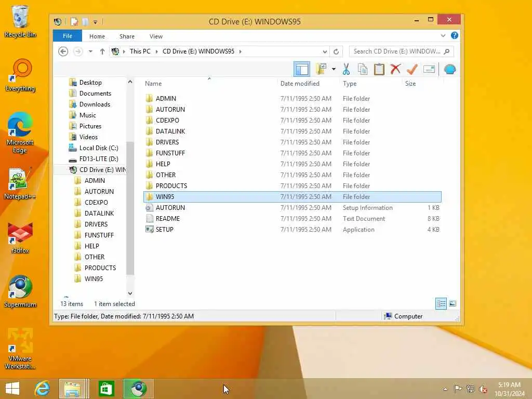Select DATALINK folder in navigation tree
532x399 pixels.
99,214
